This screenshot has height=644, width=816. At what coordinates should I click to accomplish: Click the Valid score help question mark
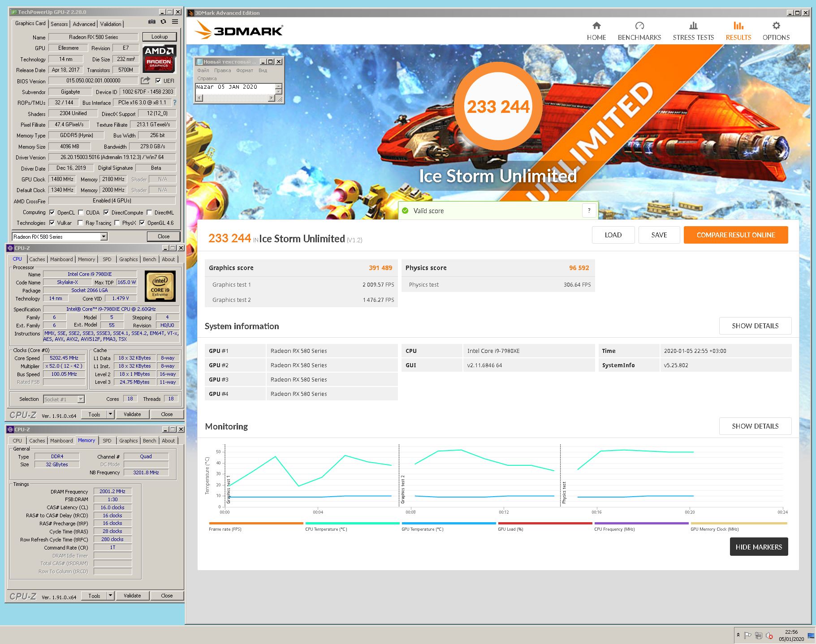(589, 210)
